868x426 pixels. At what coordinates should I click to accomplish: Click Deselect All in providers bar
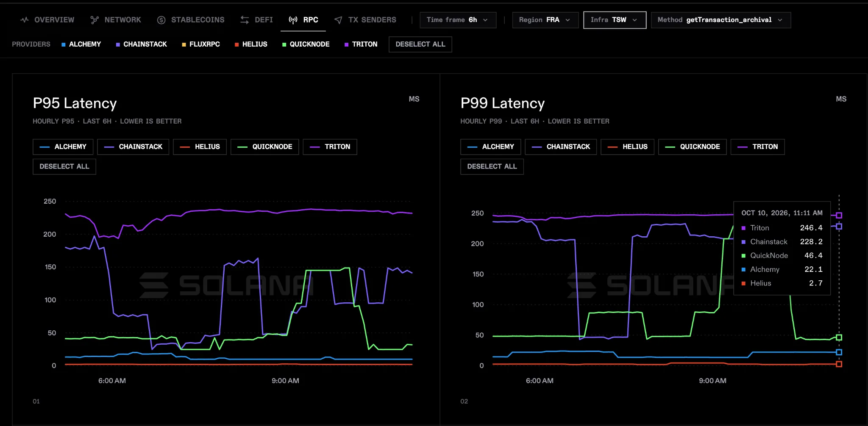(x=420, y=44)
